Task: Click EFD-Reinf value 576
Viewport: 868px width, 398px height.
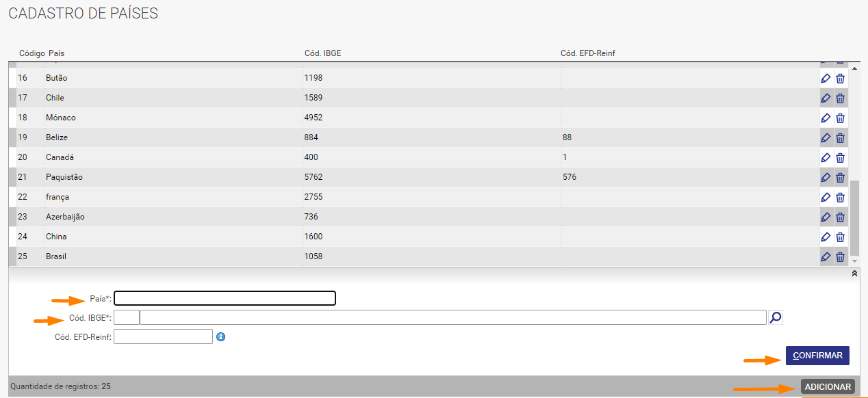Action: (570, 177)
